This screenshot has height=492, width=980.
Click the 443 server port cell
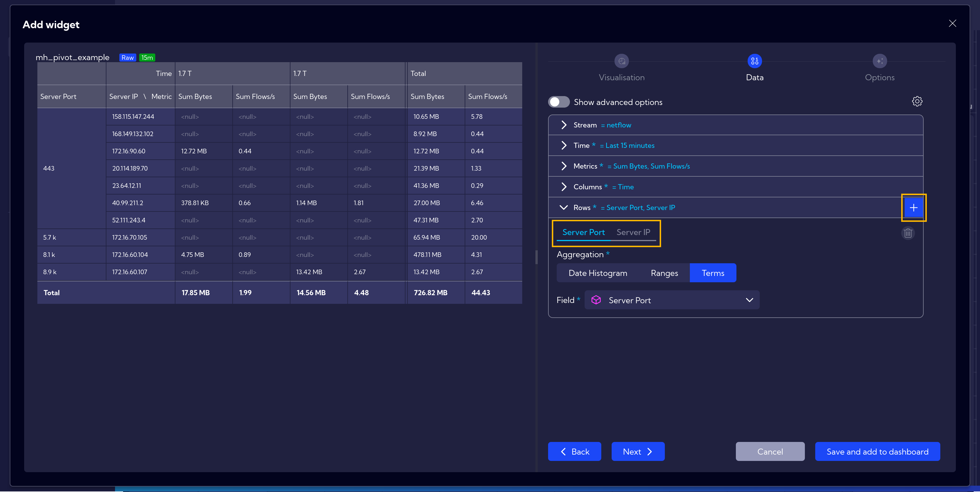72,168
